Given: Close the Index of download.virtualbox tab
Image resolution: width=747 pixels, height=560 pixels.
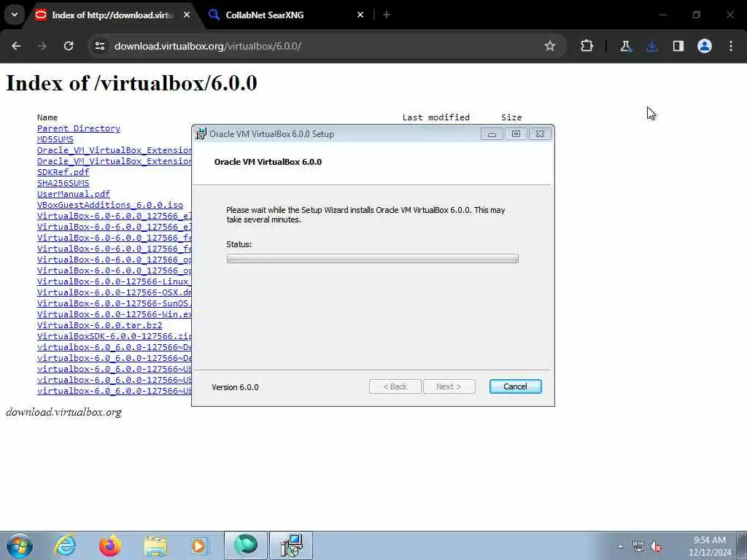Looking at the screenshot, I should click(187, 15).
